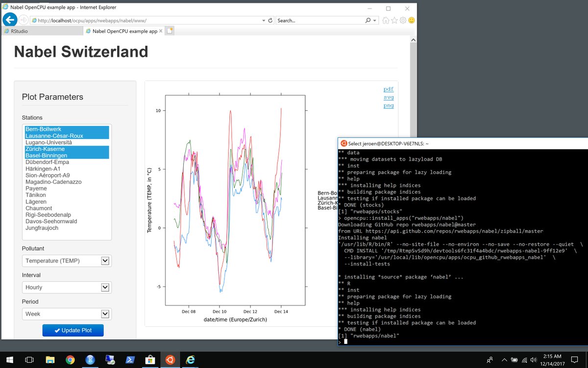
Task: Close the Nabel OpenCPU example app tab
Action: point(162,31)
